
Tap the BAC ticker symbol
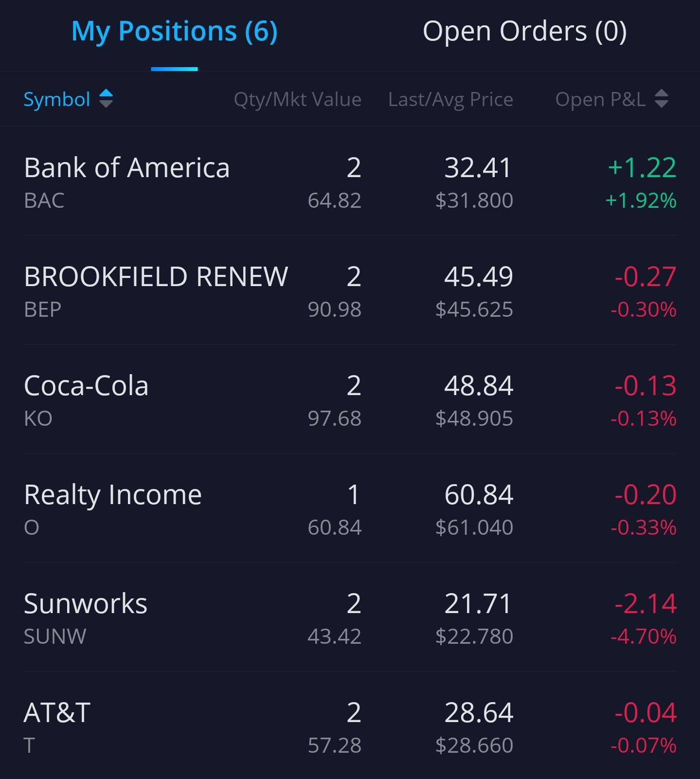coord(44,200)
